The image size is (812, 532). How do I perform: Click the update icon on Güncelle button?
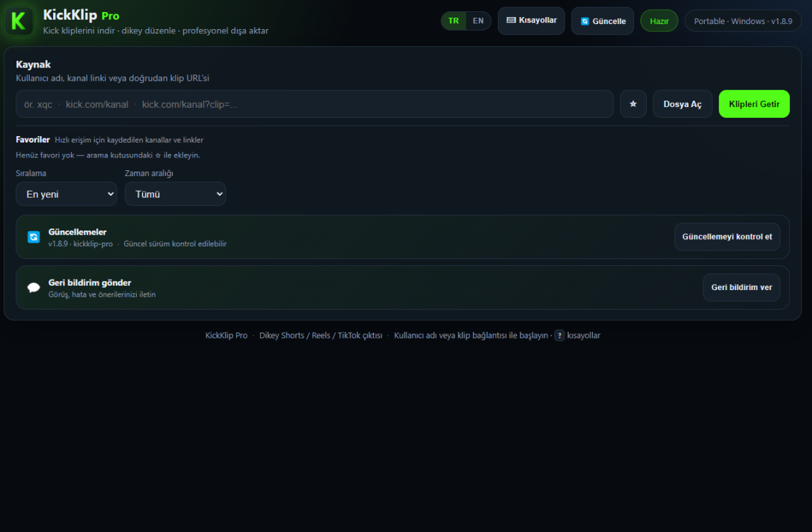click(584, 21)
